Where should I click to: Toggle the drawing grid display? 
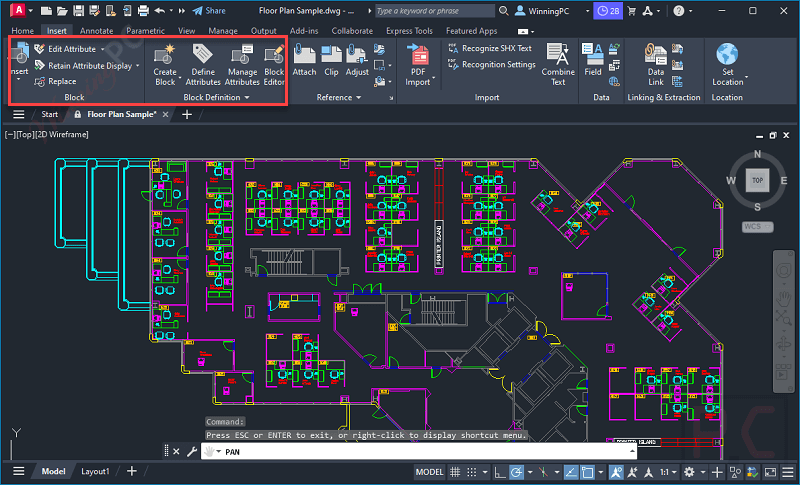point(455,472)
